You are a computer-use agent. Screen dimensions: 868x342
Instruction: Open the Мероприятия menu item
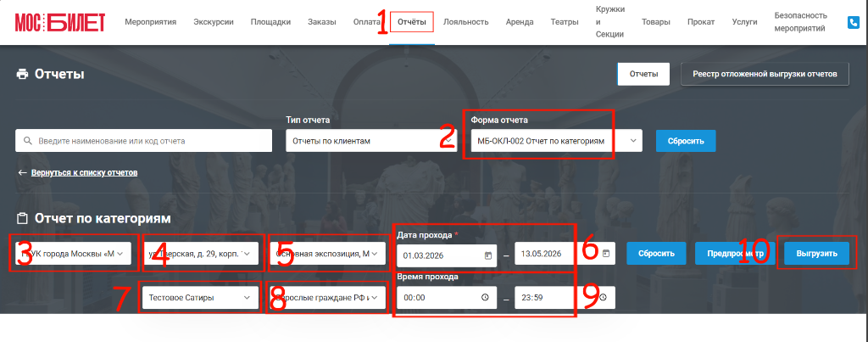(x=151, y=22)
